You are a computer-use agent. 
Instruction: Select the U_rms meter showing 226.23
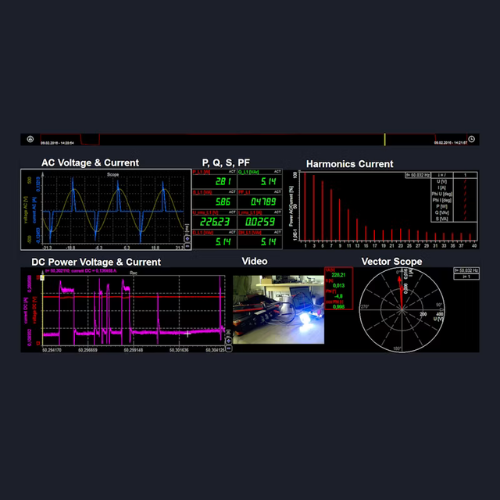215,219
